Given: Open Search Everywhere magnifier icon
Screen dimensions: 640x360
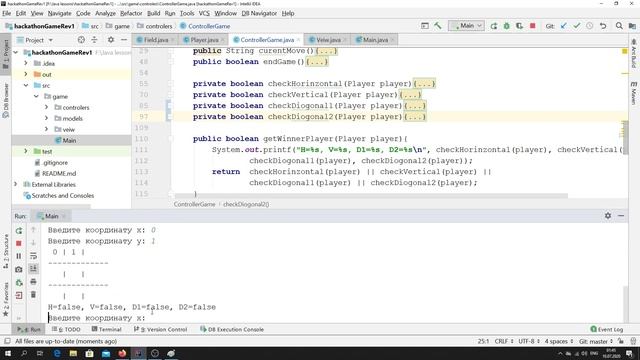Looking at the screenshot, I should pyautogui.click(x=619, y=26).
